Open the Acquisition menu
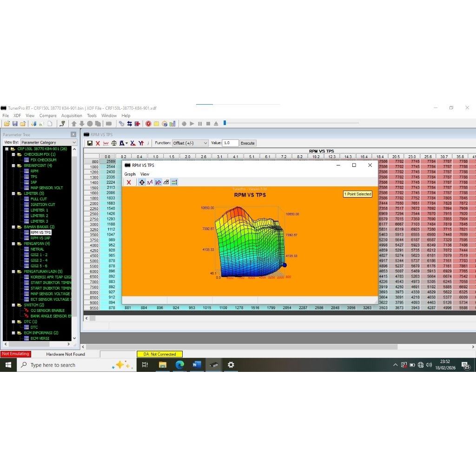Viewport: 476px width, 476px height. pos(72,116)
